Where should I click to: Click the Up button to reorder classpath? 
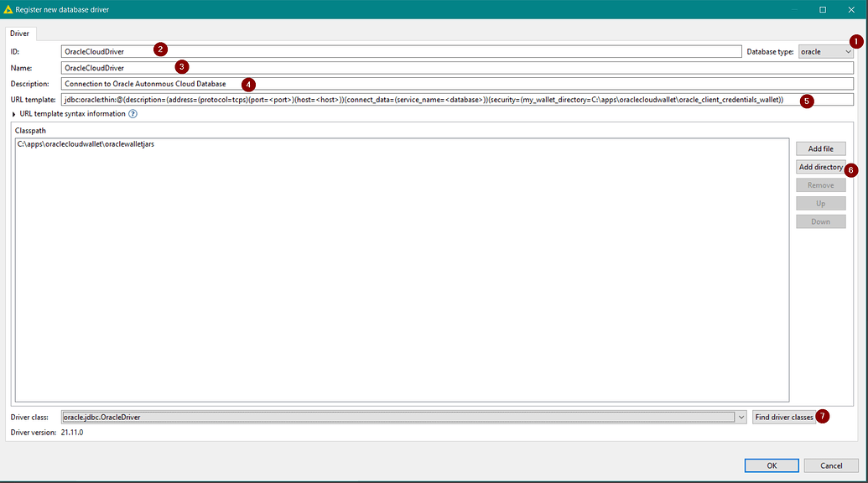pos(820,203)
